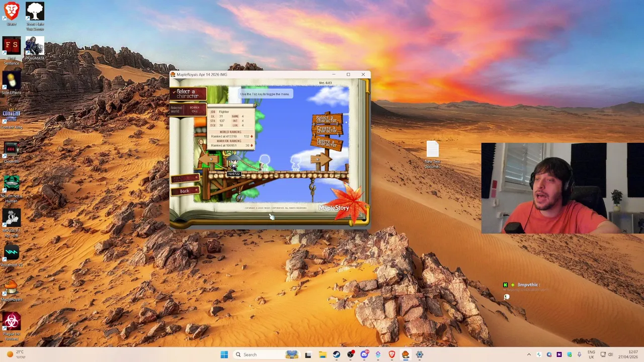Image resolution: width=644 pixels, height=362 pixels.
Task: Launch the MapleRoyals desktop shortcut
Action: (x=12, y=290)
